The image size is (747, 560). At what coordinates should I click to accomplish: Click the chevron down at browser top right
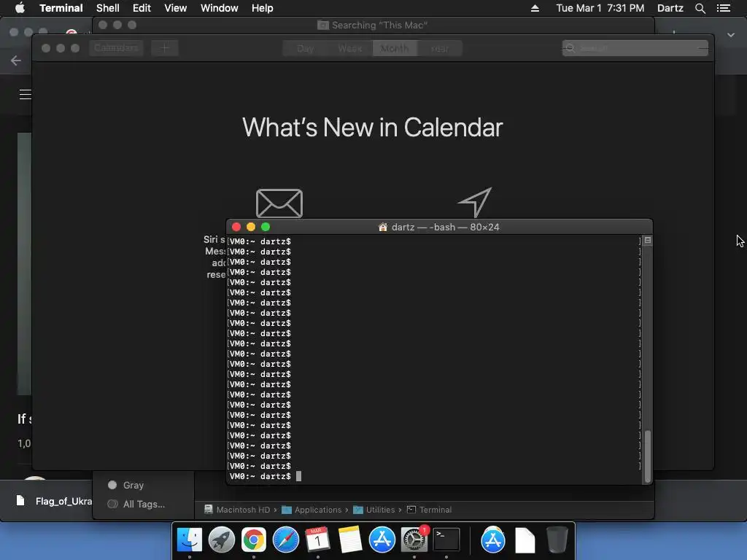pos(731,35)
